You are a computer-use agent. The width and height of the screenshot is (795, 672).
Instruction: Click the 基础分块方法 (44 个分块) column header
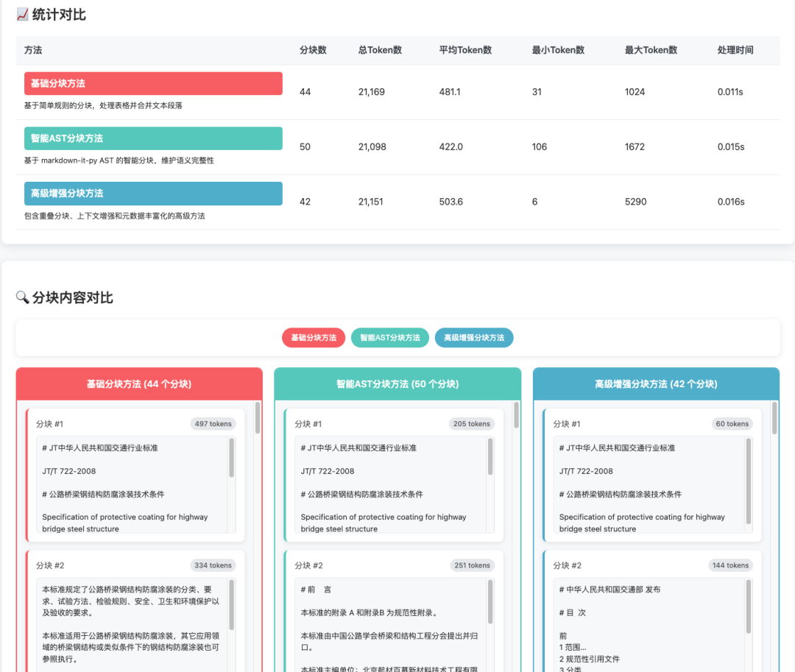coord(138,383)
